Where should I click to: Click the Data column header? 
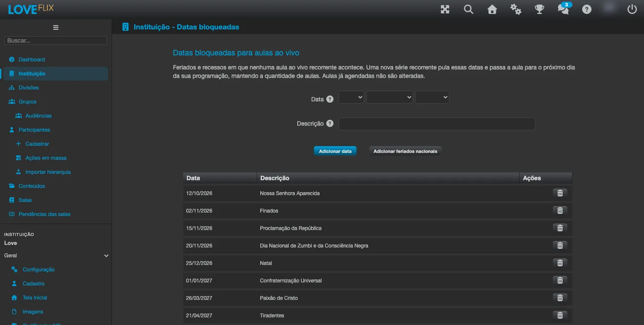click(220, 178)
